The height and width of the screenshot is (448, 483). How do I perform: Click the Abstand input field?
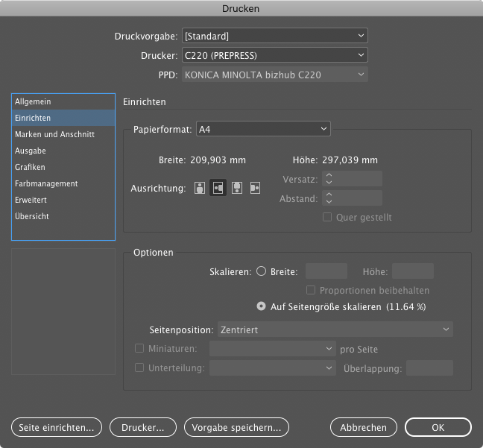click(352, 198)
